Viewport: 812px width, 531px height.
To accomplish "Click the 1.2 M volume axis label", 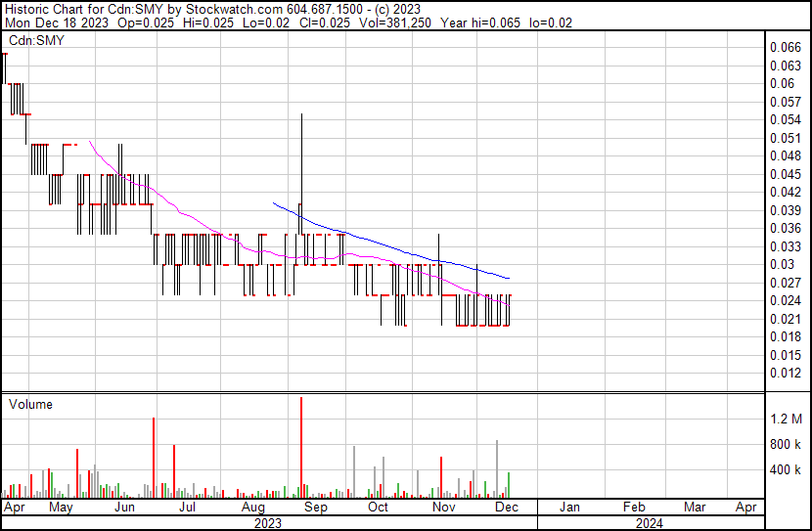I will [786, 419].
